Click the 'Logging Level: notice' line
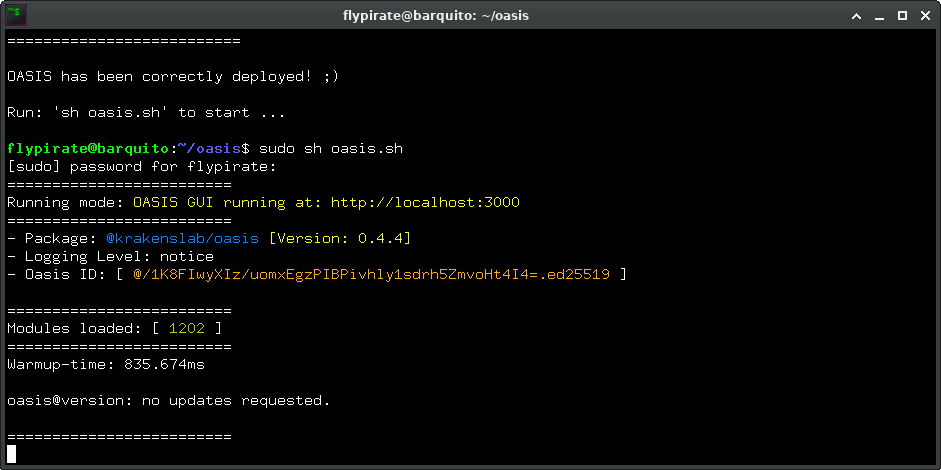The height and width of the screenshot is (470, 941). (x=110, y=256)
